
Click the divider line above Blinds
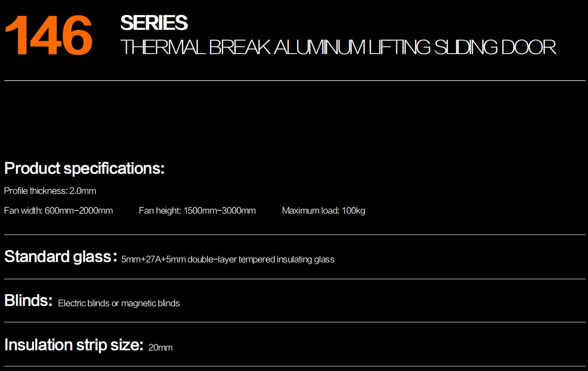coord(295,279)
